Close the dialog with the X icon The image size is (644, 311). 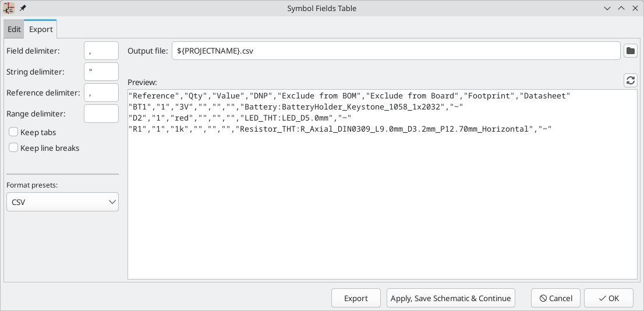coord(634,8)
